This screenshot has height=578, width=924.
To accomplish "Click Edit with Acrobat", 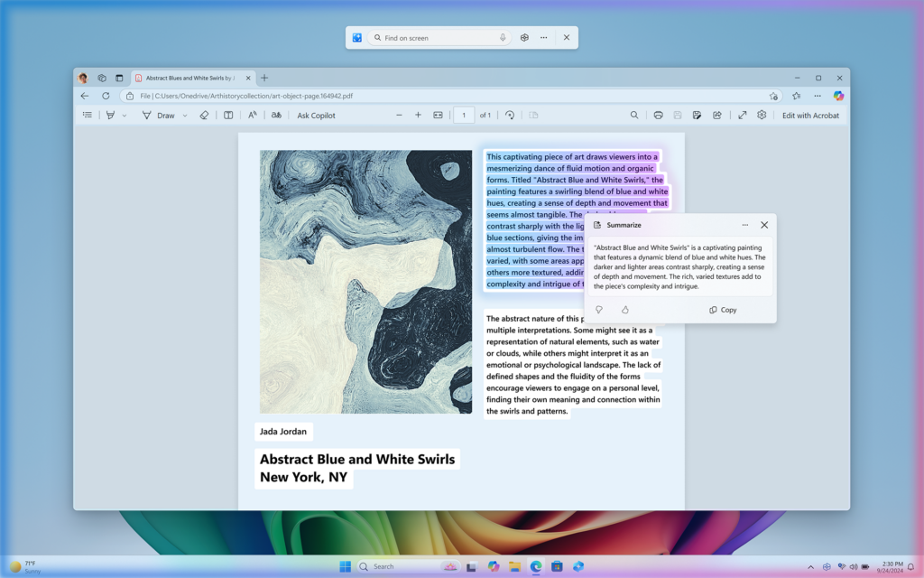I will point(809,115).
